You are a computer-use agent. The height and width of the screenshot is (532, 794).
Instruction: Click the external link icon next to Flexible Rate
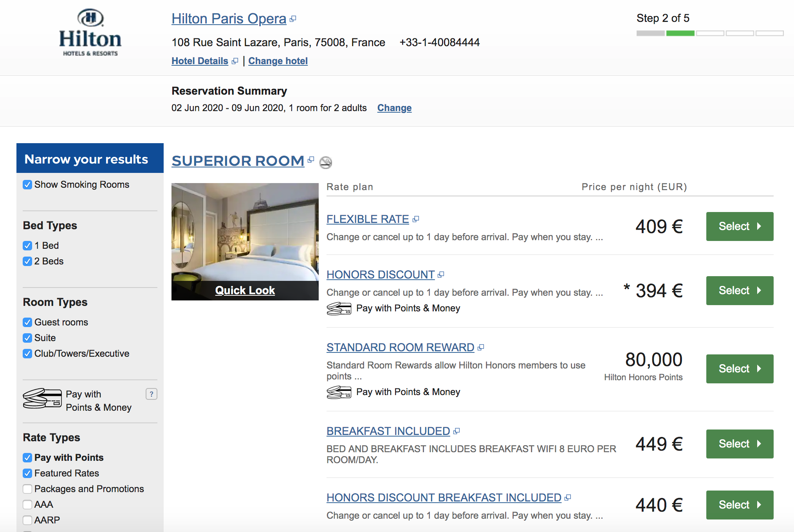click(416, 219)
